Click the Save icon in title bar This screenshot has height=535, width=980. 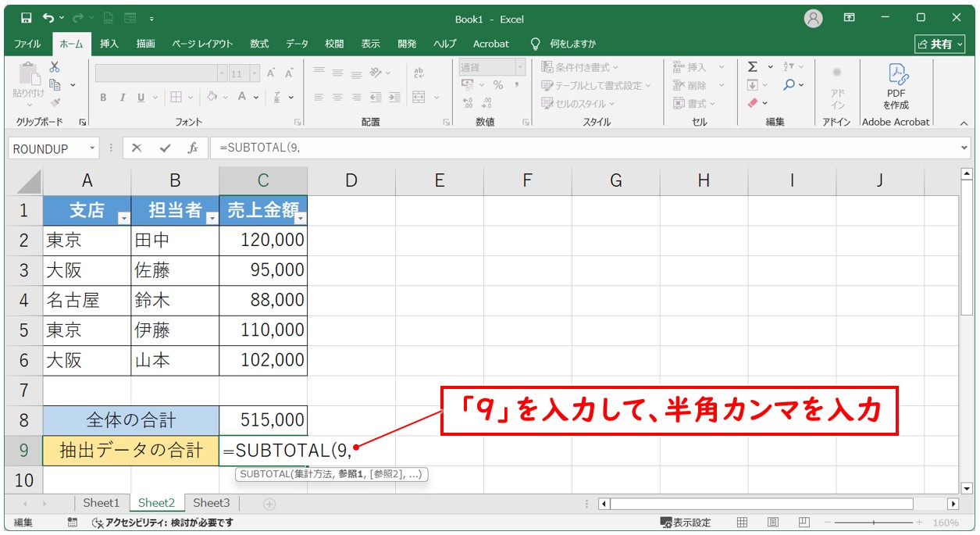(26, 18)
